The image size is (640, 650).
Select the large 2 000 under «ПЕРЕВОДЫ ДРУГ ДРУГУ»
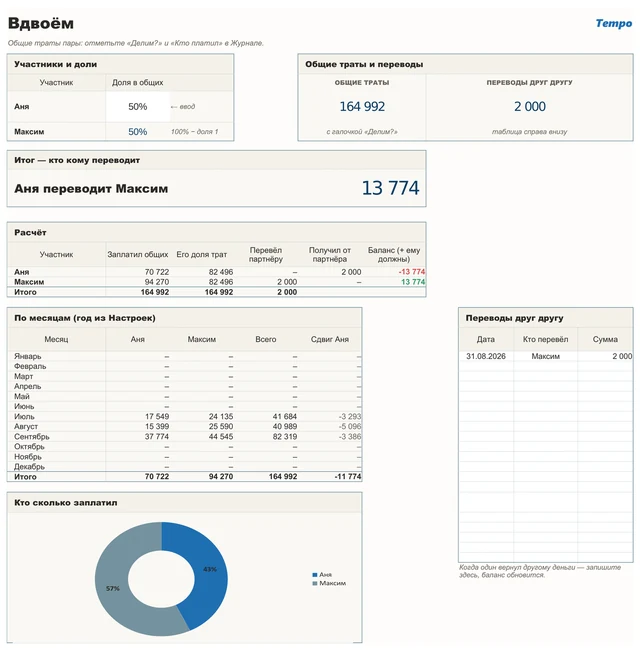coord(530,107)
